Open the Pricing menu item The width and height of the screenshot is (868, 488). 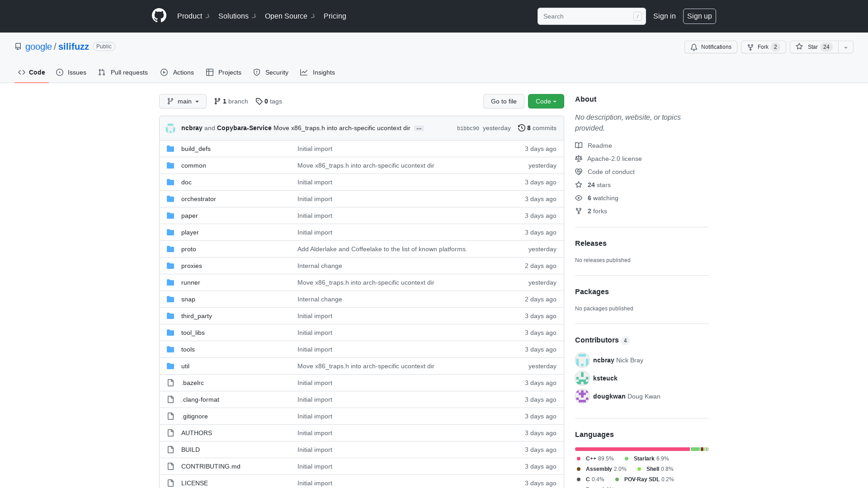click(x=335, y=16)
